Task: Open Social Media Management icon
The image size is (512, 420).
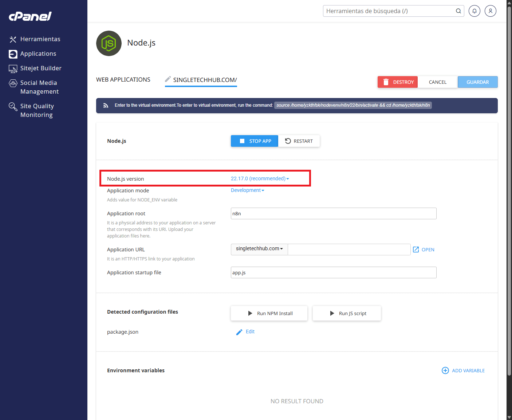Action: tap(13, 83)
